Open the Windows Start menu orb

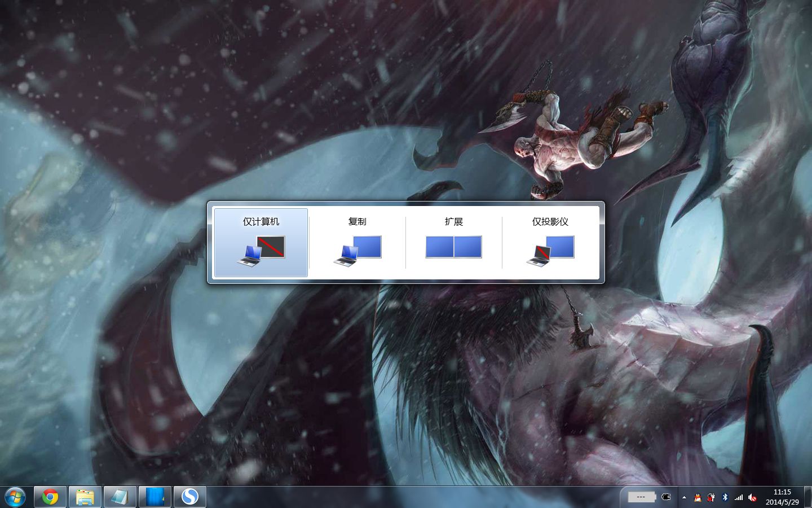pos(15,497)
